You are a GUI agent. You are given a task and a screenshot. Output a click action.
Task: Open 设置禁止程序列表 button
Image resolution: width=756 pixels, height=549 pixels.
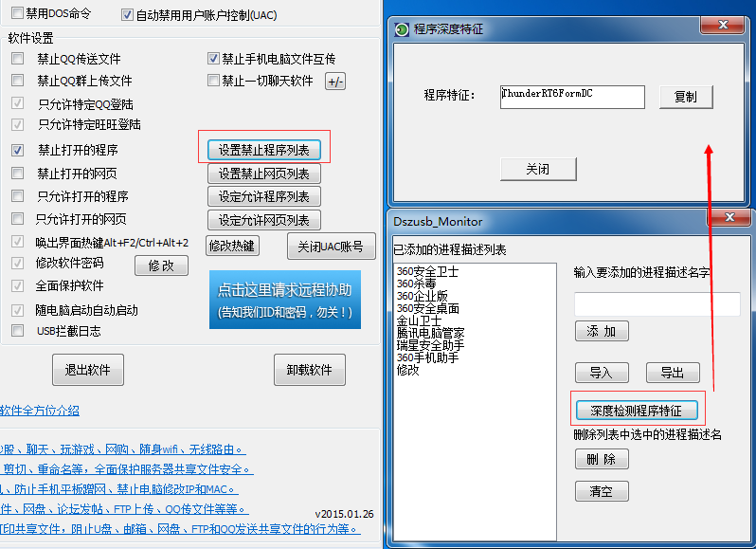[x=263, y=150]
